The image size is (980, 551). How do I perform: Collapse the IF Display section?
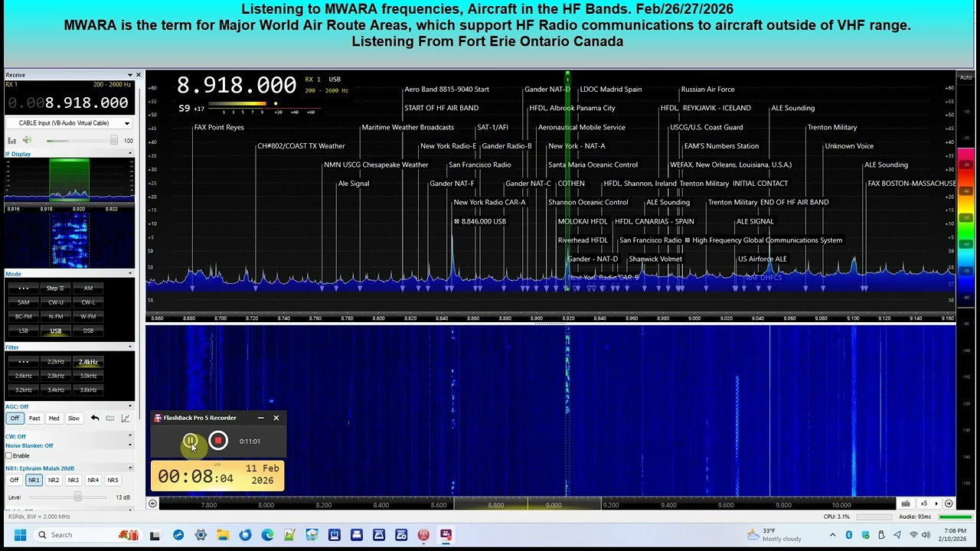pyautogui.click(x=129, y=154)
